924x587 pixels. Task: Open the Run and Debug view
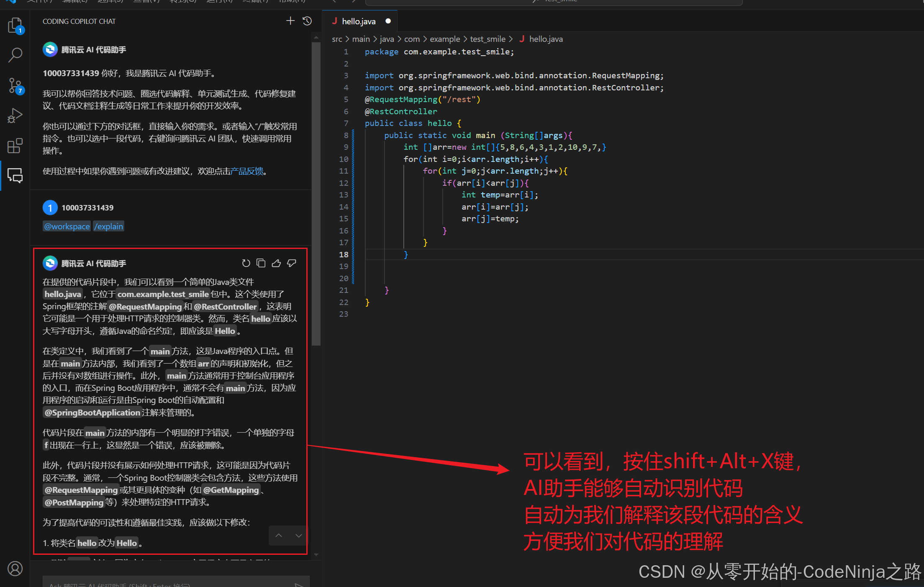15,116
